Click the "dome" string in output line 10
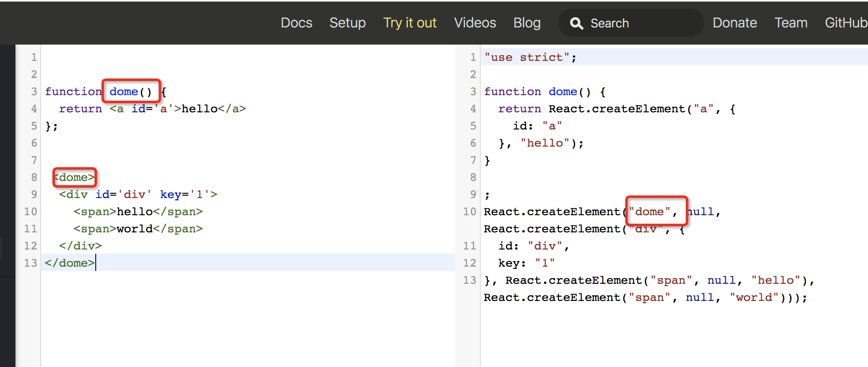The width and height of the screenshot is (868, 367). (x=649, y=212)
